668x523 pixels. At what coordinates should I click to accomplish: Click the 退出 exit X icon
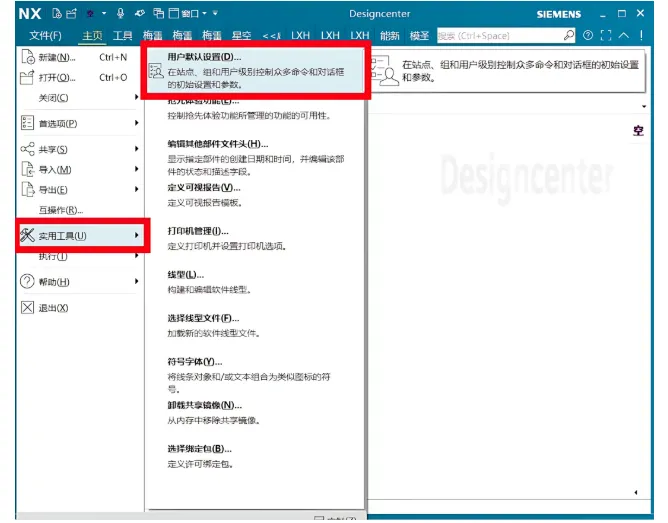click(x=27, y=307)
